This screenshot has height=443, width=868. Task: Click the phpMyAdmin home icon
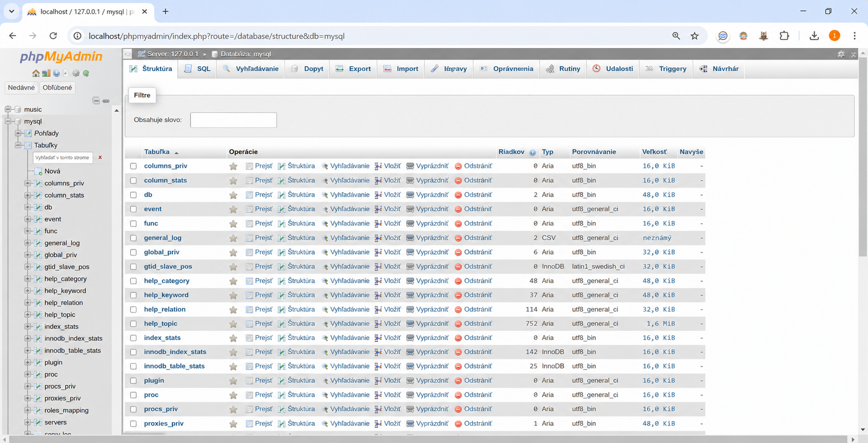click(36, 73)
